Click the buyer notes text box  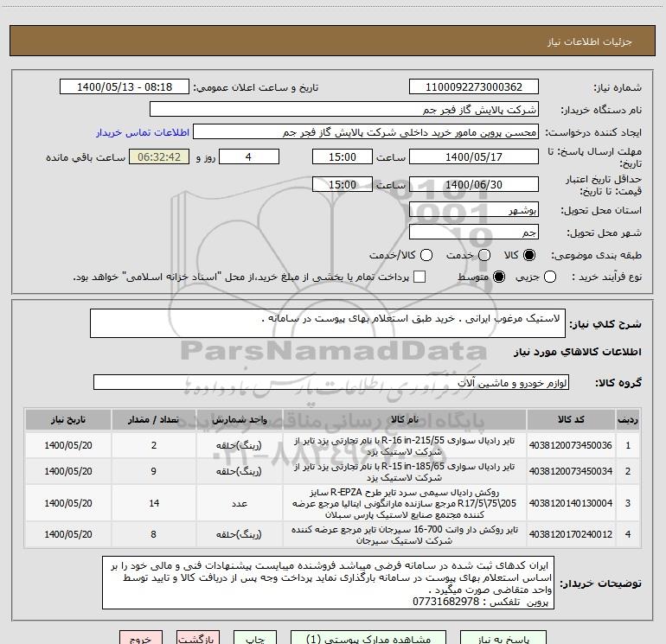pos(329,583)
